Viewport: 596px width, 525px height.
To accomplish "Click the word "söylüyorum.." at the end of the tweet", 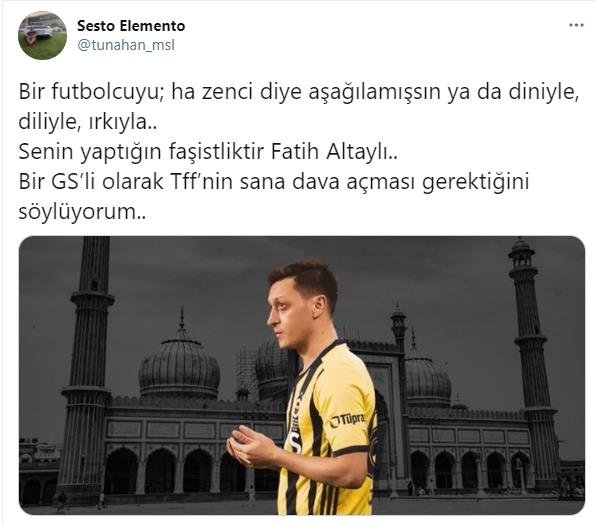I will [82, 213].
